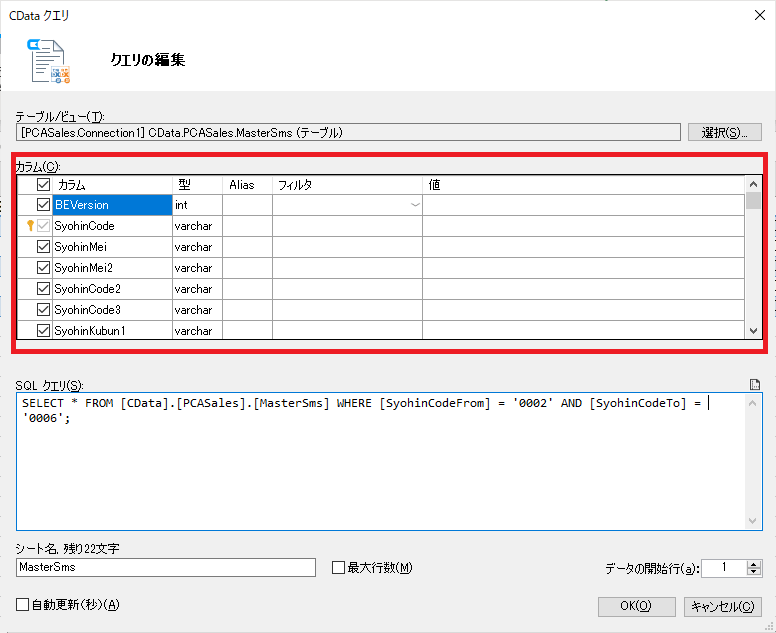Close the CData クエリ dialog
Viewport: 776px width, 633px height.
[x=760, y=15]
